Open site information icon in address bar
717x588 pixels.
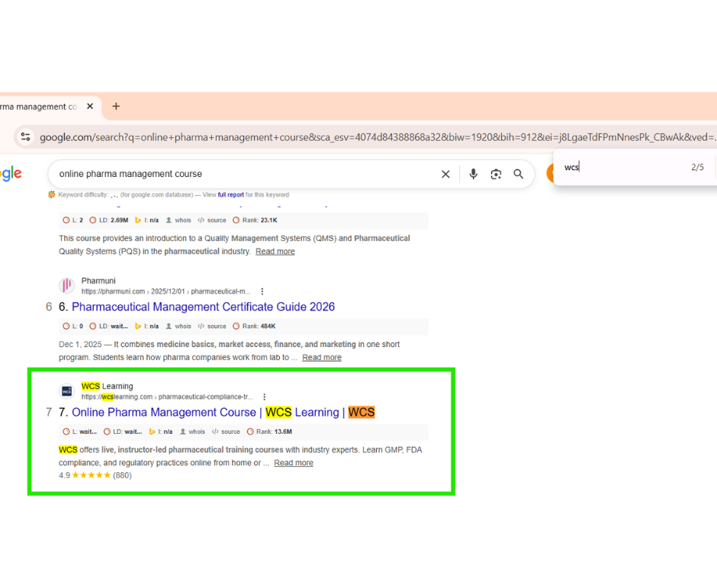[x=26, y=137]
